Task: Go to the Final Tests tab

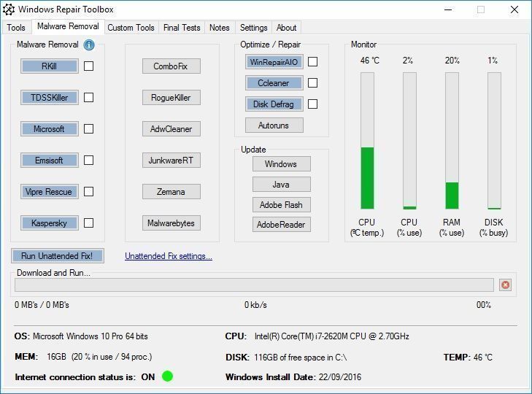Action: (182, 28)
